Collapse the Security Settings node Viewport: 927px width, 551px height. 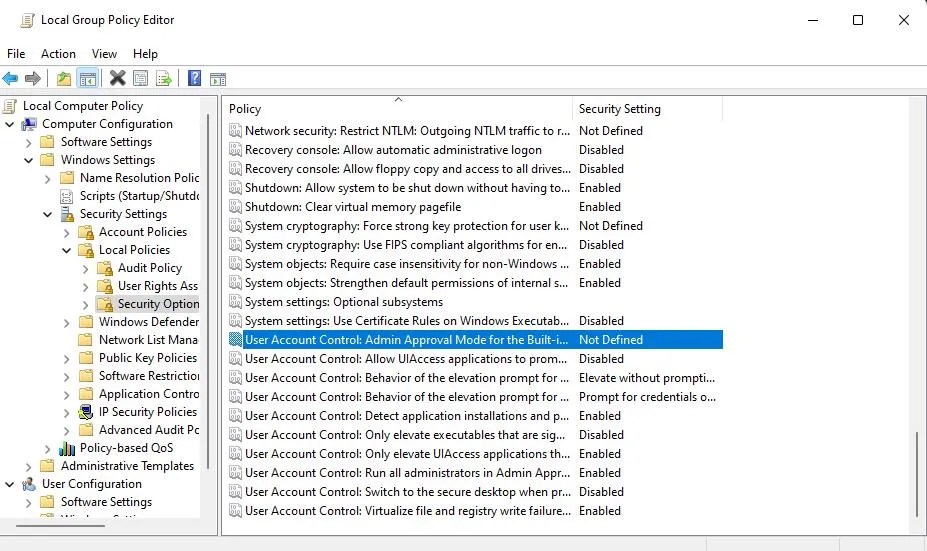[47, 214]
